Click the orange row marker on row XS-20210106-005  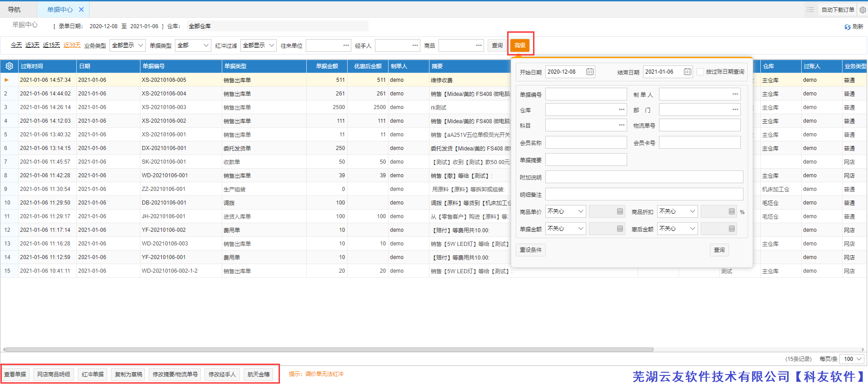[7, 80]
